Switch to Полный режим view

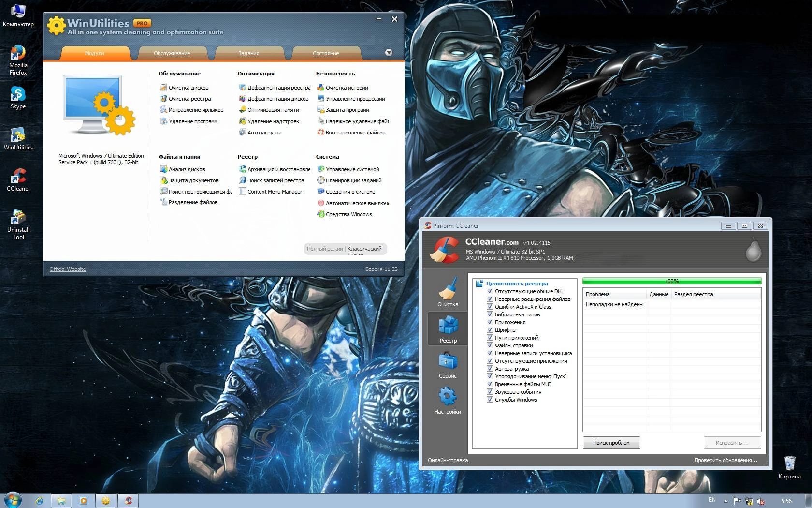pos(325,249)
